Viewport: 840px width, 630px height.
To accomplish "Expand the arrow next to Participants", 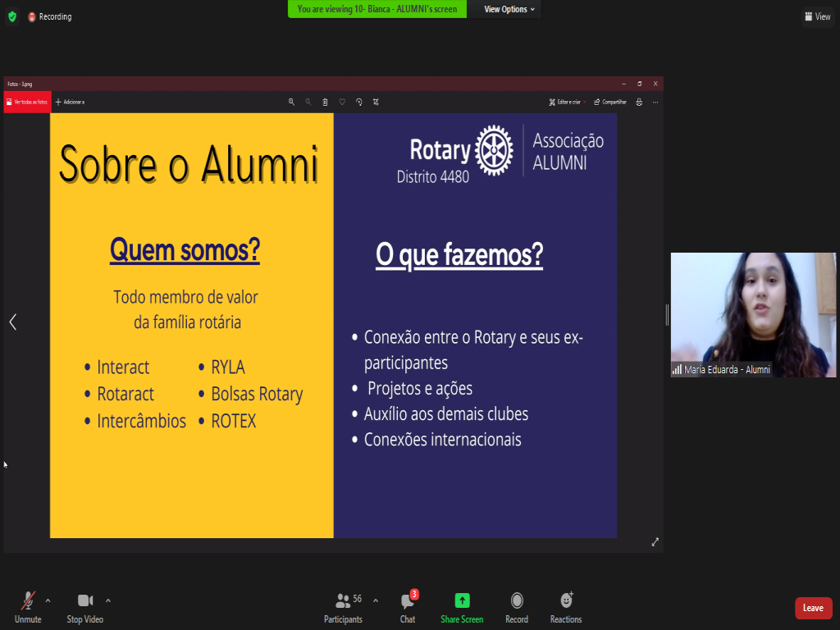I will click(x=376, y=600).
